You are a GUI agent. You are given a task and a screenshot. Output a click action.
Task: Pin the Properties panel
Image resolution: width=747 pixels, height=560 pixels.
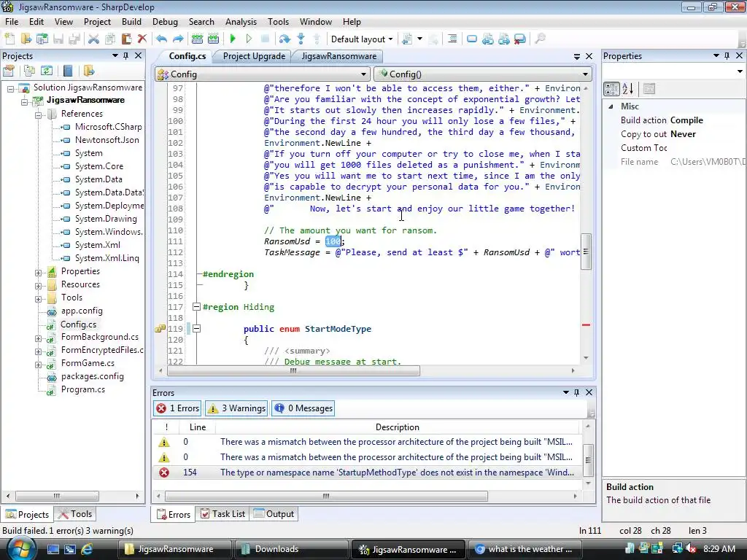pyautogui.click(x=727, y=55)
